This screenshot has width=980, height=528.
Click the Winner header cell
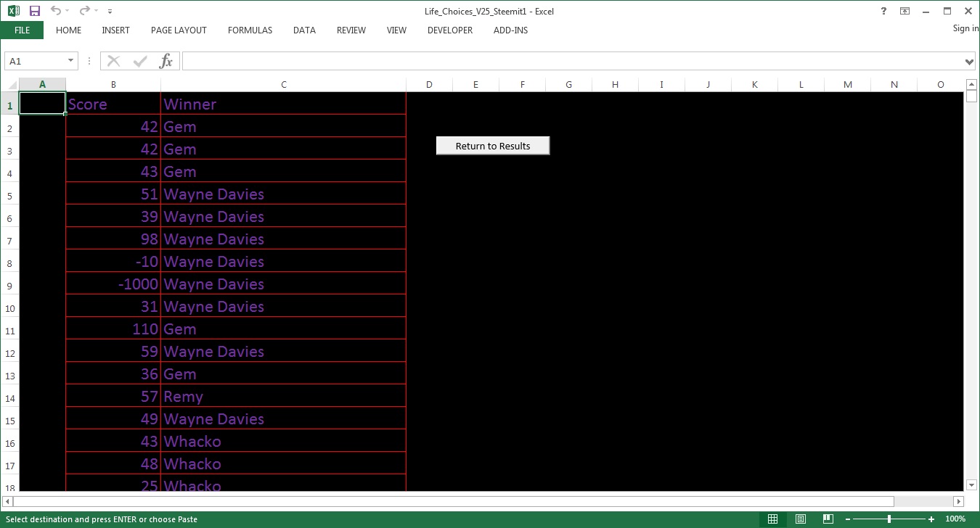(283, 104)
